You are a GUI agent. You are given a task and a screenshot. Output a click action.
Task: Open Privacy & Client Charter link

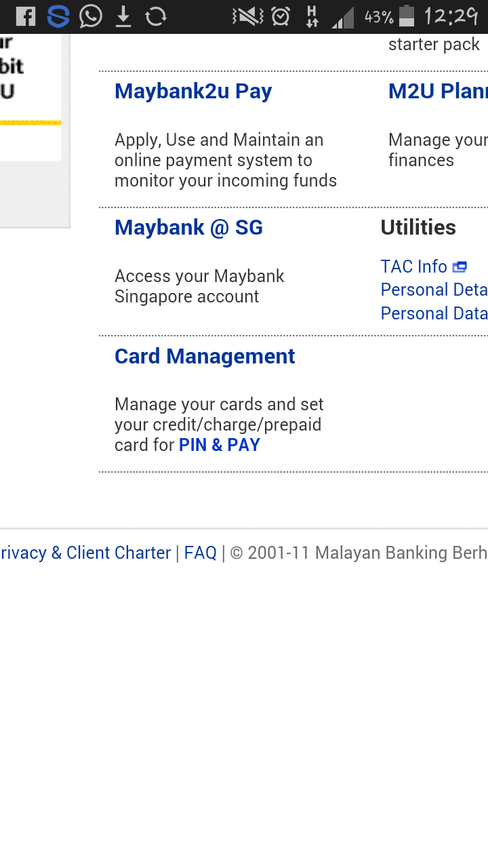pyautogui.click(x=85, y=553)
